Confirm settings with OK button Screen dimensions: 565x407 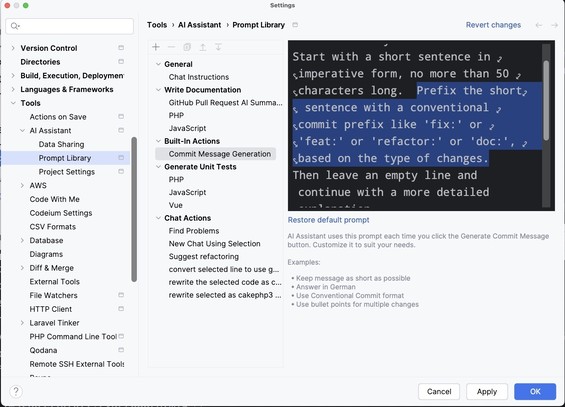pyautogui.click(x=535, y=392)
